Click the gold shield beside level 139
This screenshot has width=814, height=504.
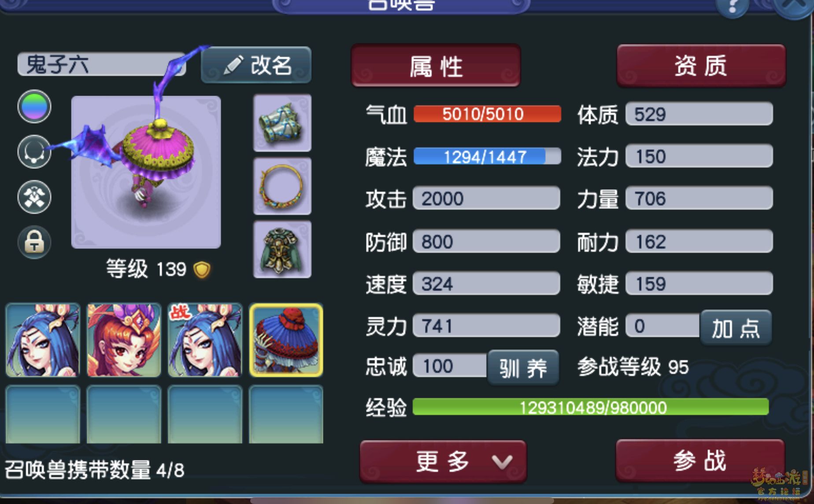(202, 269)
